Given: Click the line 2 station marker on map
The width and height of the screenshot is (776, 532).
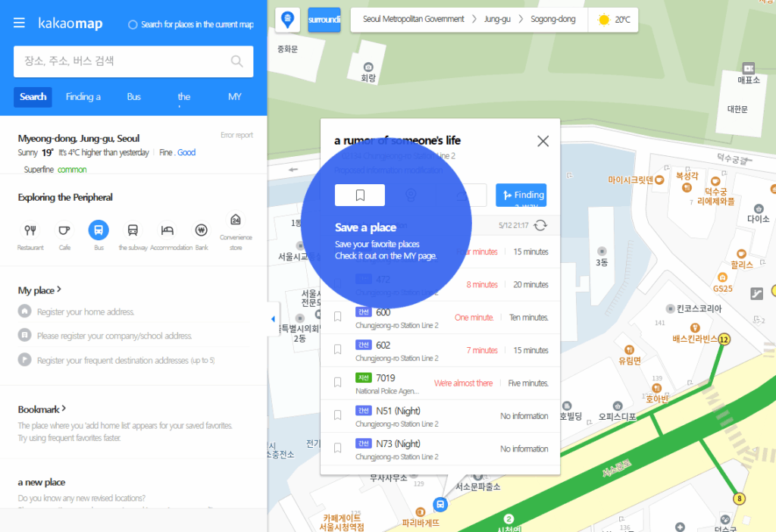Looking at the screenshot, I should coord(508,518).
